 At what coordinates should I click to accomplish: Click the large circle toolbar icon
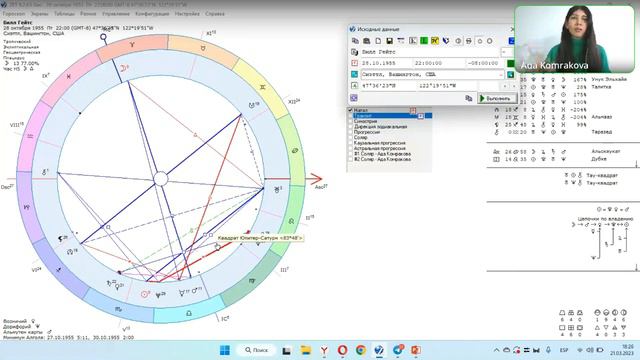pos(489,41)
